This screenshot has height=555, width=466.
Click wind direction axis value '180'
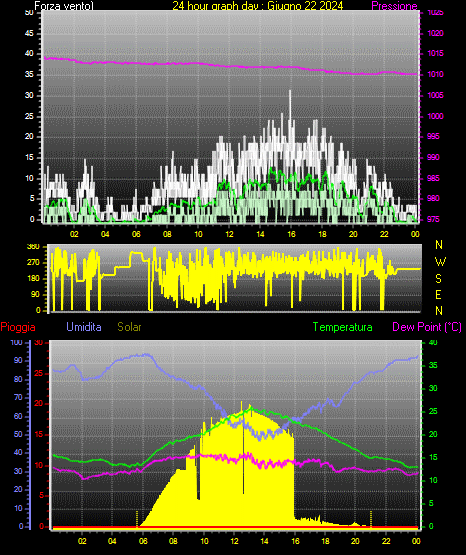[x=33, y=279]
